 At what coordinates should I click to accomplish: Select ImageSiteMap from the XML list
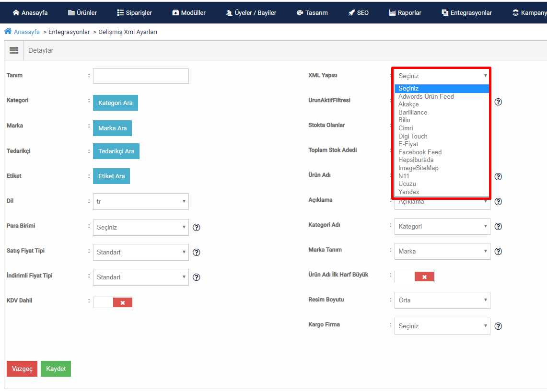(x=442, y=168)
